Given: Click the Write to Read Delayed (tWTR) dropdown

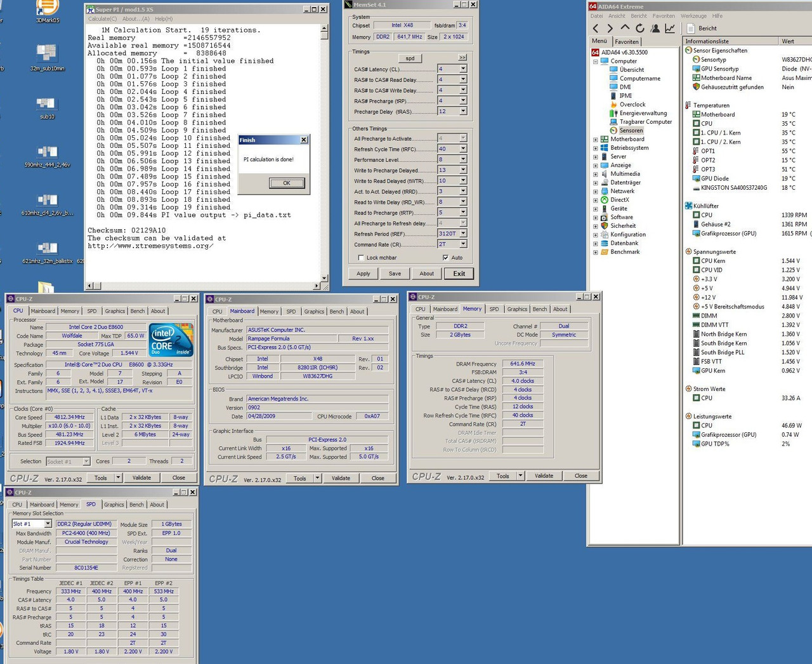Looking at the screenshot, I should point(463,181).
